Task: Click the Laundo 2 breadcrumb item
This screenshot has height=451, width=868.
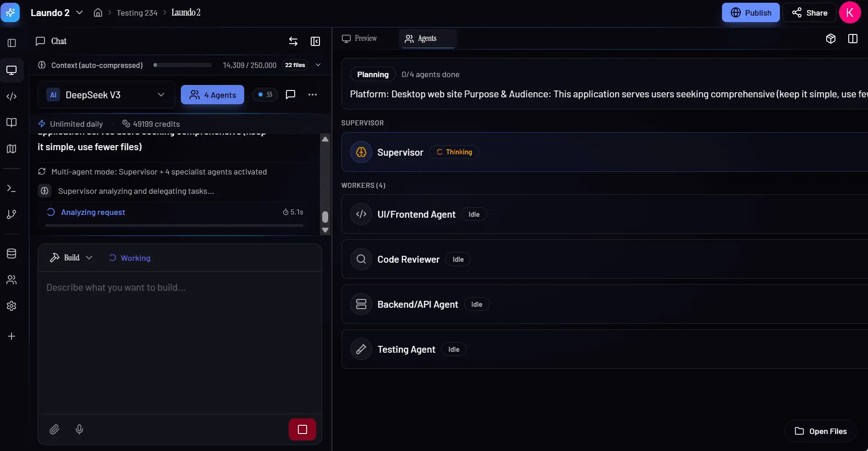Action: coord(186,12)
